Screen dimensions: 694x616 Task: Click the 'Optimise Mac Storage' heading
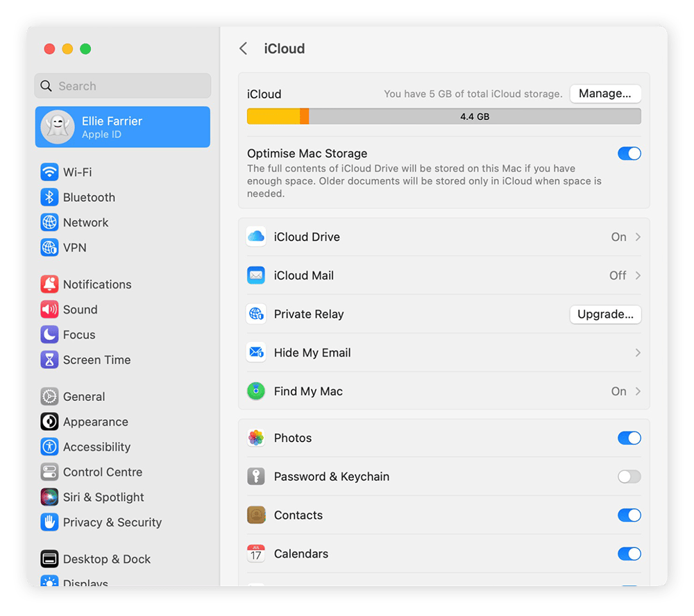tap(307, 153)
